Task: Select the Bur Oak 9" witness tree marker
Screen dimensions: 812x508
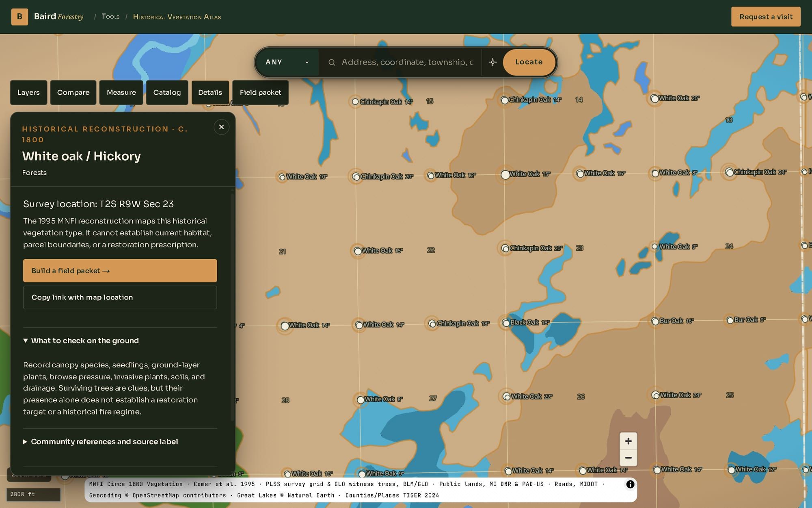Action: (730, 320)
